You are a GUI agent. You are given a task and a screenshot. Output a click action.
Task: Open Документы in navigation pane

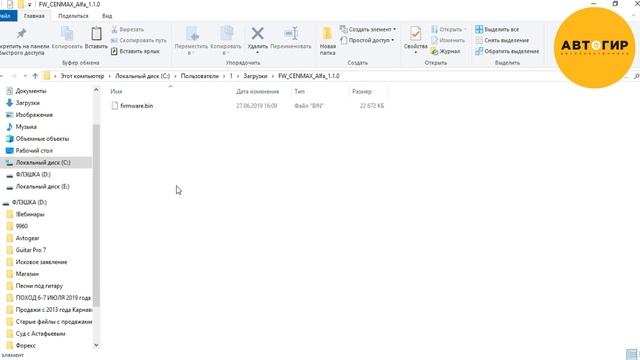(x=31, y=91)
